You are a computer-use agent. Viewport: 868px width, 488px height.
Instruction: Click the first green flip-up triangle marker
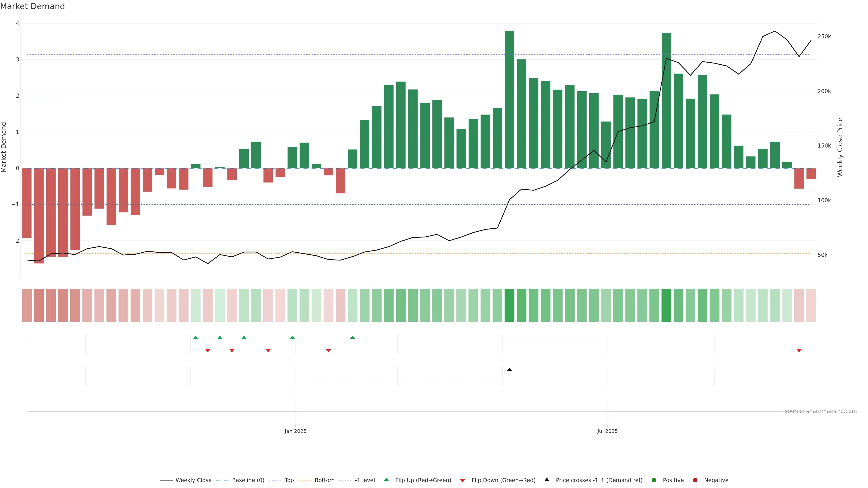click(196, 338)
